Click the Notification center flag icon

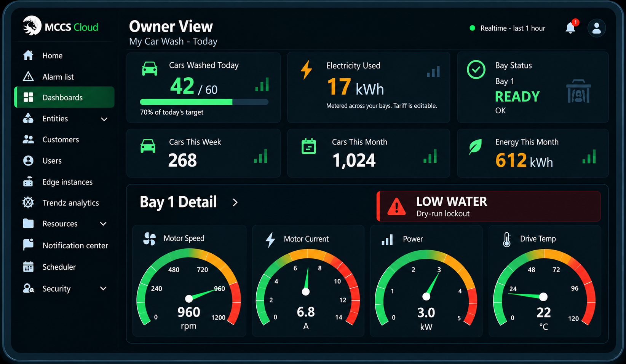tap(28, 245)
